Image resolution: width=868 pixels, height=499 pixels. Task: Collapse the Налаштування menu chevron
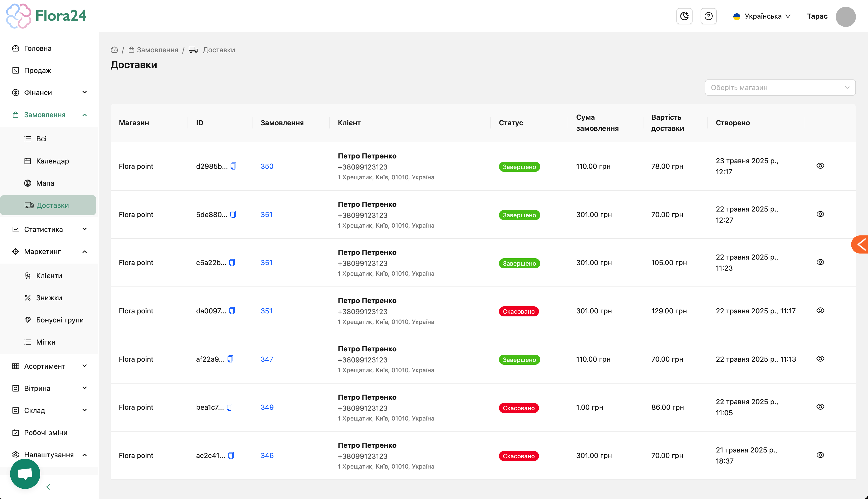(x=85, y=455)
